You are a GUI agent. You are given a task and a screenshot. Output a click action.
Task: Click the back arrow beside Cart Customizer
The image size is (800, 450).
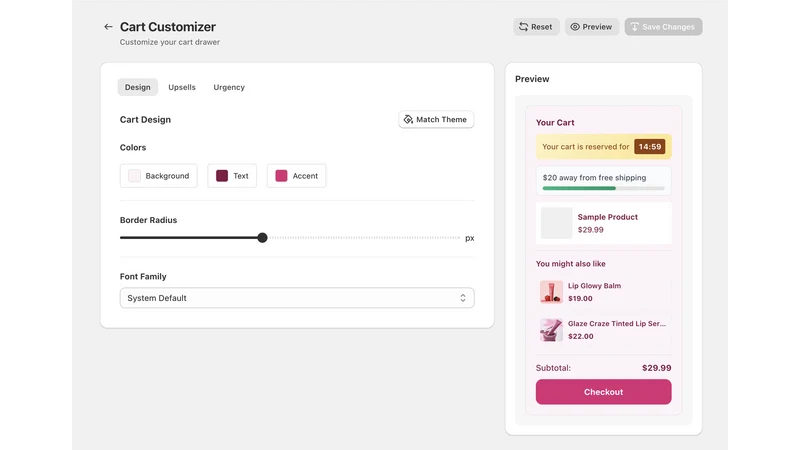point(108,27)
